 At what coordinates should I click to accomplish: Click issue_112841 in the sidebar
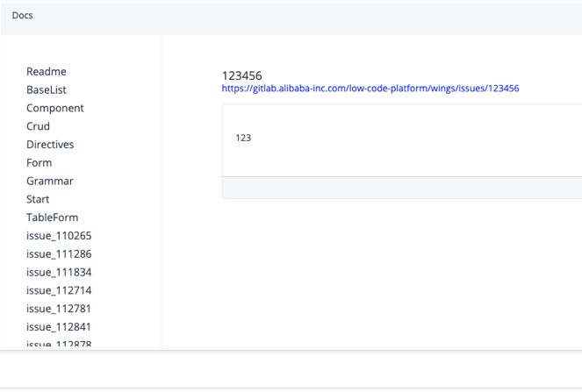[59, 327]
